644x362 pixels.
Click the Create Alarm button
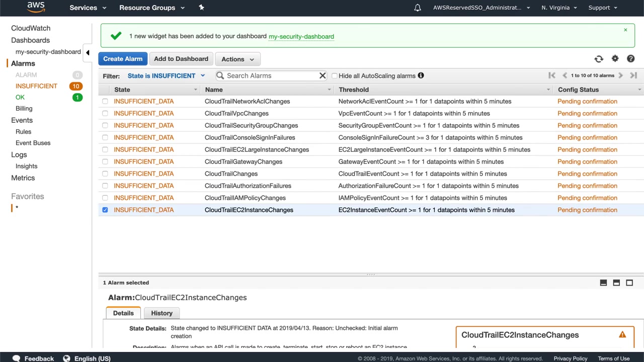(123, 59)
